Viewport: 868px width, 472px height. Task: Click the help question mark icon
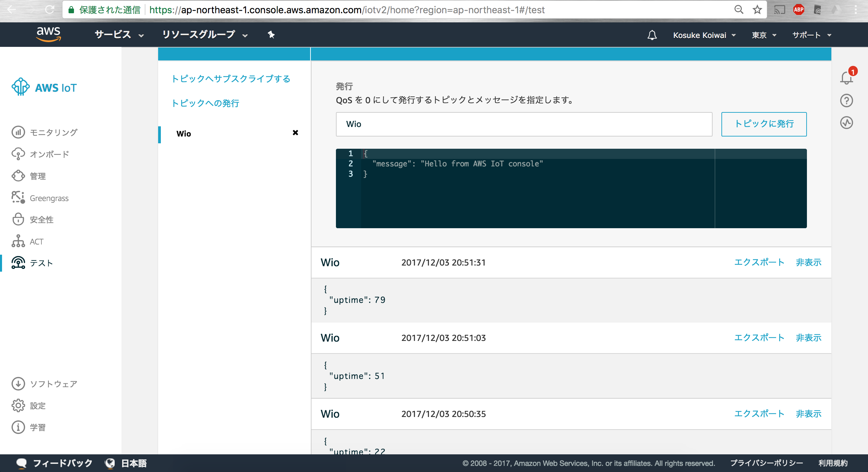point(846,101)
